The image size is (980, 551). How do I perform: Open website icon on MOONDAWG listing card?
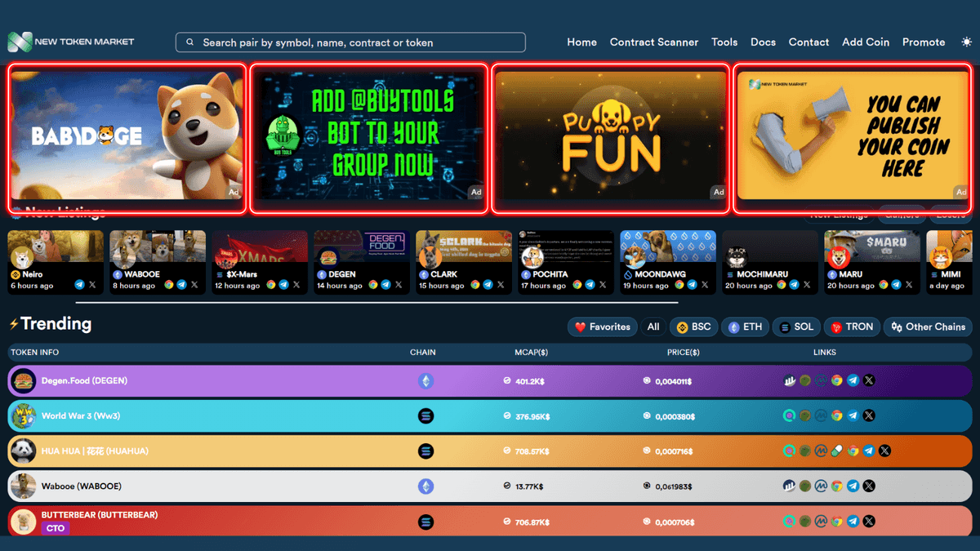pyautogui.click(x=679, y=285)
